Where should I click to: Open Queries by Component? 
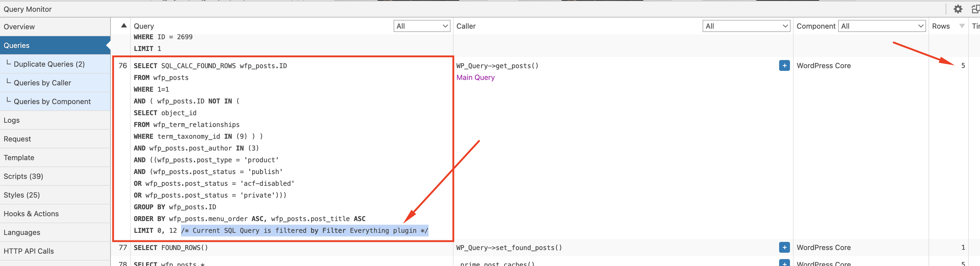click(55, 101)
